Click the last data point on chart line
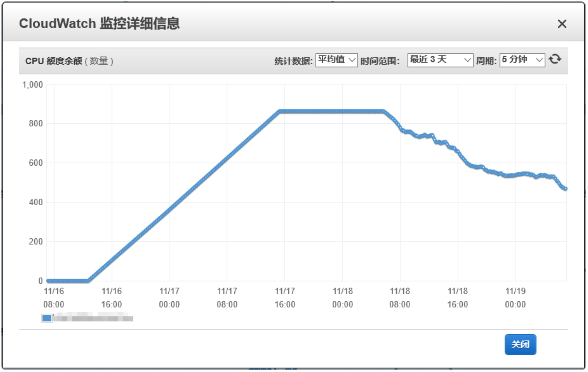588x372 pixels. [566, 189]
